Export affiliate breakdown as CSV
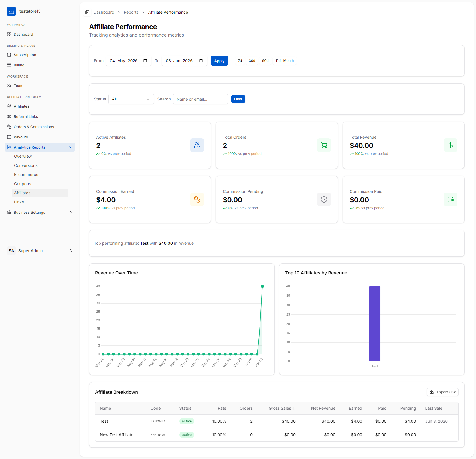The height and width of the screenshot is (459, 476). click(x=442, y=392)
